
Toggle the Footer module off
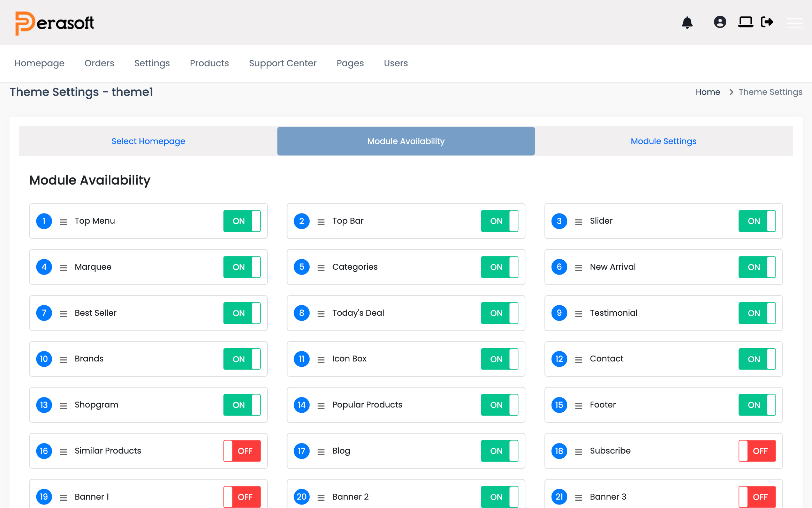point(757,405)
